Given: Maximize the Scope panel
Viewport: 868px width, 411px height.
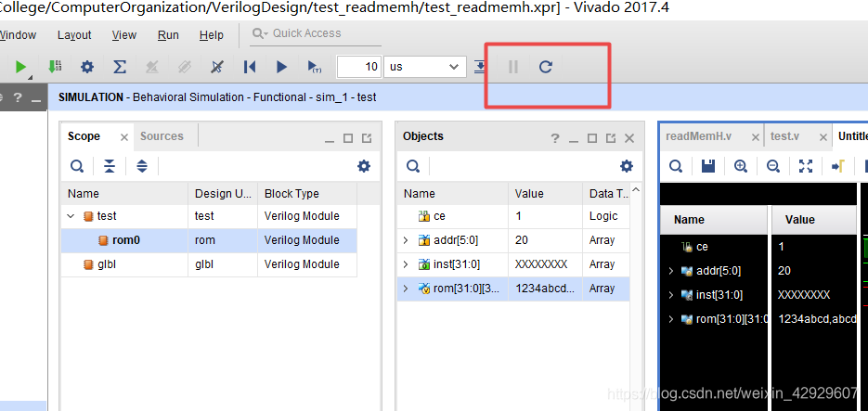Looking at the screenshot, I should point(347,138).
